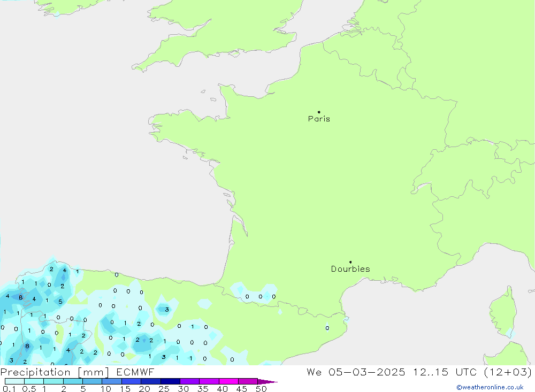Click the ECMWF model name label
This screenshot has width=535, height=392.
(135, 372)
